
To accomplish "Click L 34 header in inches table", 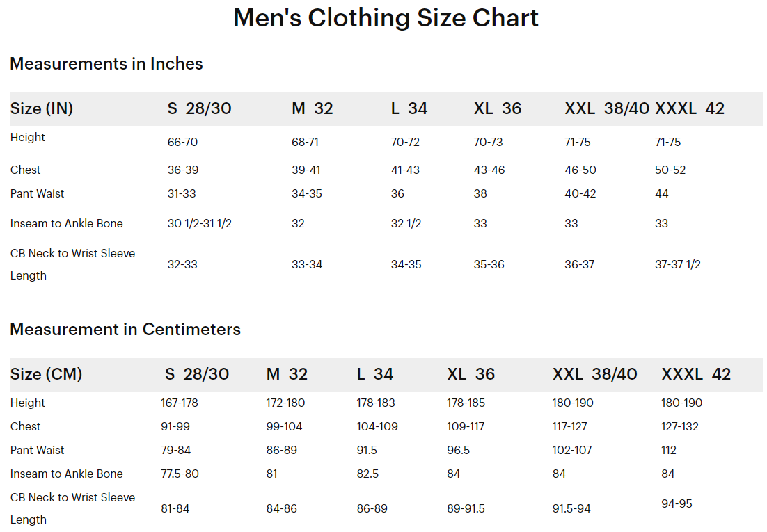I will (409, 108).
